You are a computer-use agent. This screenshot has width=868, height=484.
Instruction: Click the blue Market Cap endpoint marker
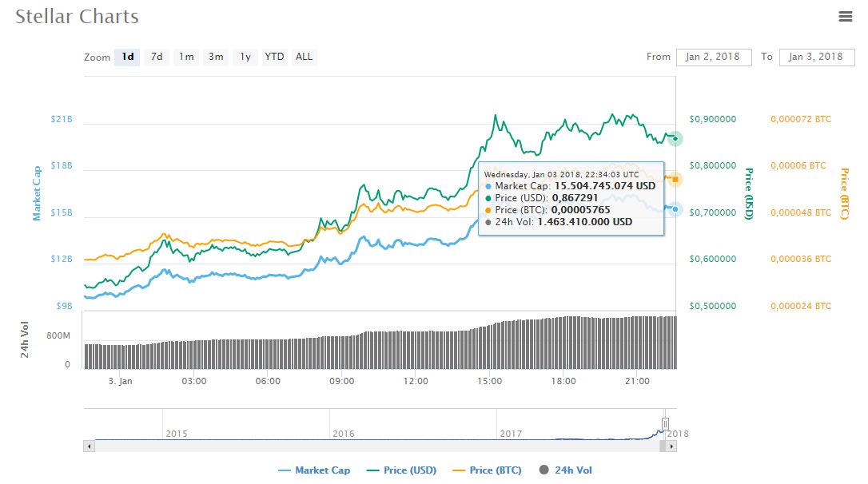pyautogui.click(x=675, y=209)
